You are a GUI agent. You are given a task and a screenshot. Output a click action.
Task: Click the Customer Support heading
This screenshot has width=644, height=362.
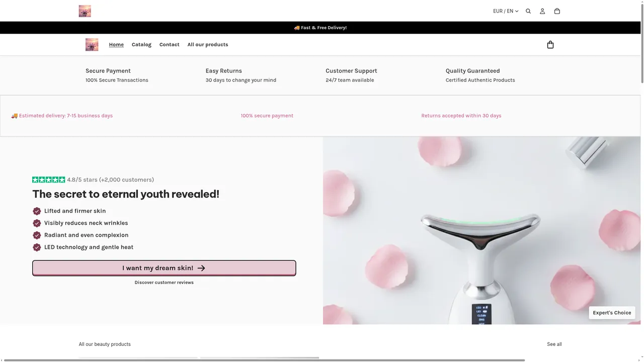(351, 71)
